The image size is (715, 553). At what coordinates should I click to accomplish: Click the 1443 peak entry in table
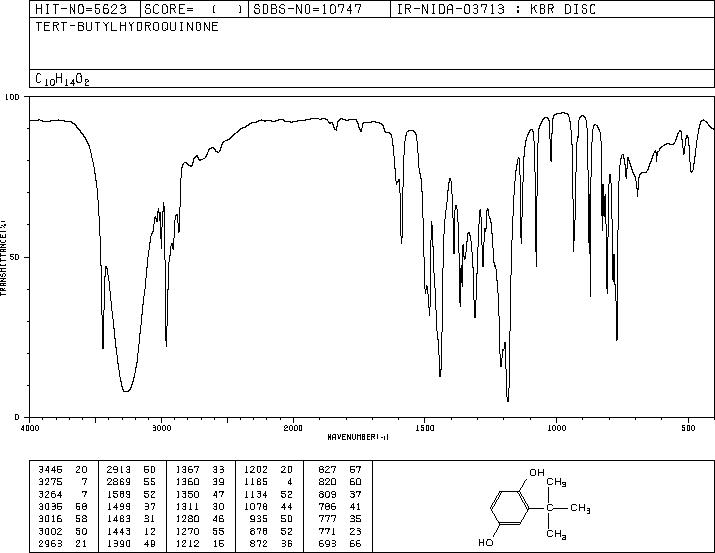(131, 531)
